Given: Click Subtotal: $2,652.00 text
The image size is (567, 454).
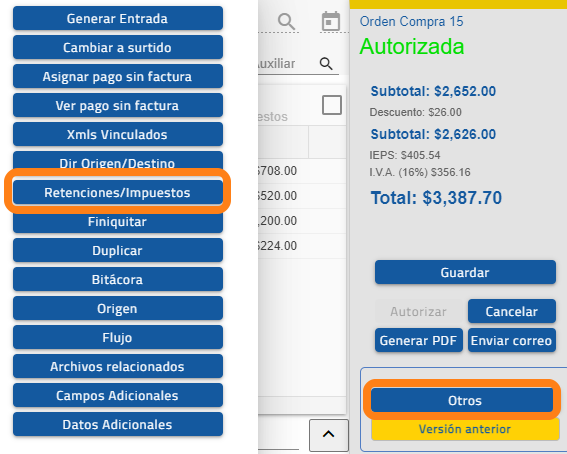Looking at the screenshot, I should pyautogui.click(x=433, y=91).
